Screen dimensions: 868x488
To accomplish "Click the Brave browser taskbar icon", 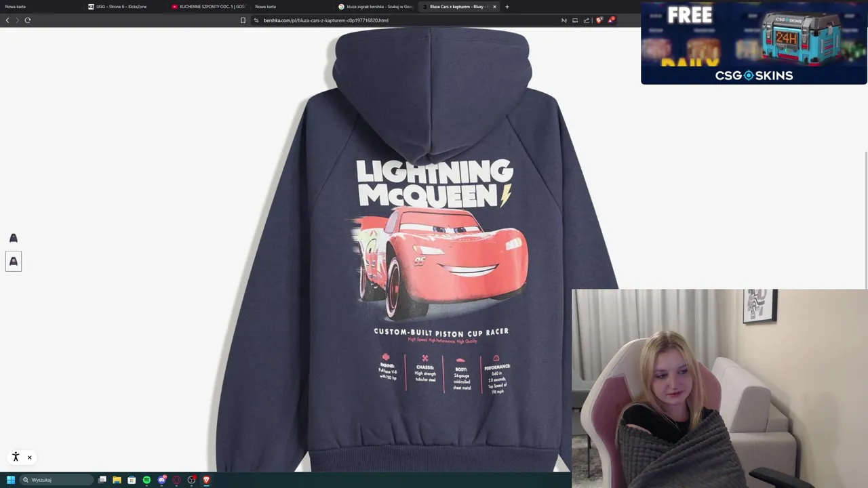I will pos(207,480).
